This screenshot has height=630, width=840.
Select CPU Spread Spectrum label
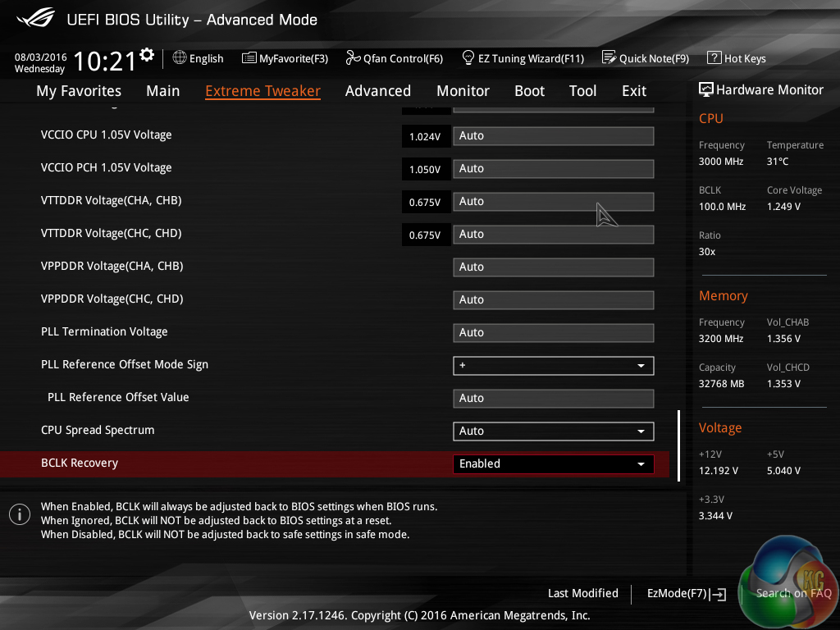click(x=98, y=430)
